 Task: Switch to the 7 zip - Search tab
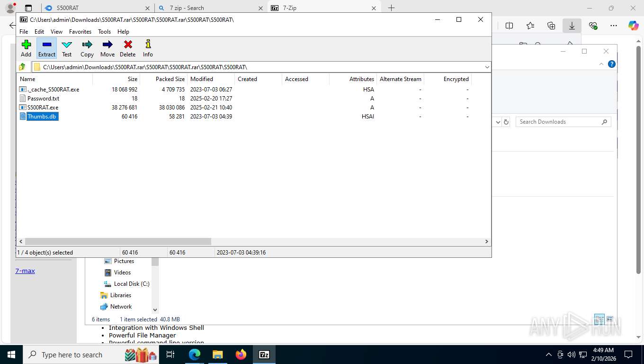click(211, 8)
